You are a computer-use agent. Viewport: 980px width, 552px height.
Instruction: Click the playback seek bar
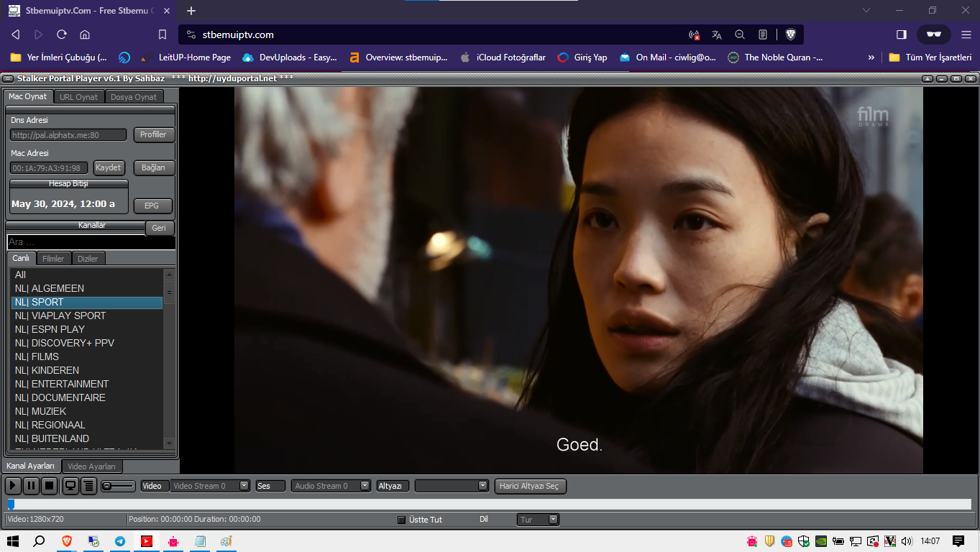point(489,505)
